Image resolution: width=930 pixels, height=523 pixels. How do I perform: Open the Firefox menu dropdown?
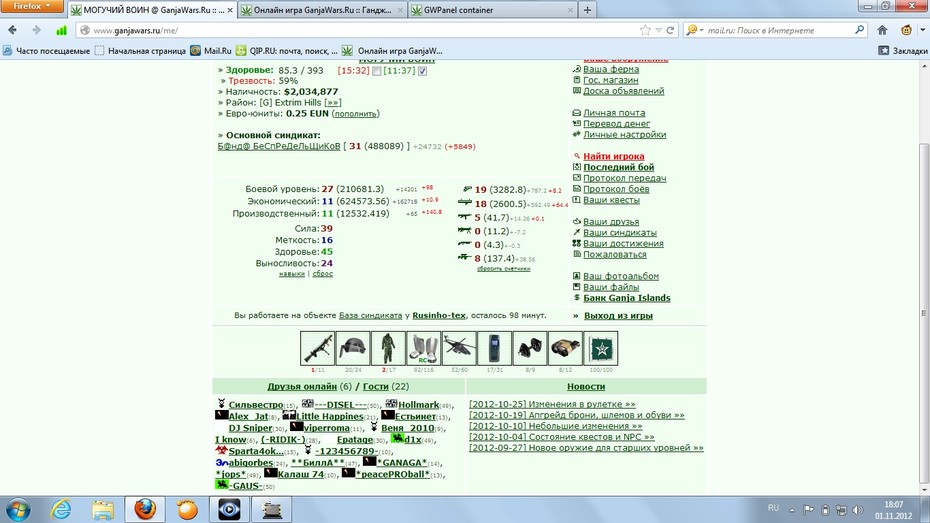[x=31, y=6]
